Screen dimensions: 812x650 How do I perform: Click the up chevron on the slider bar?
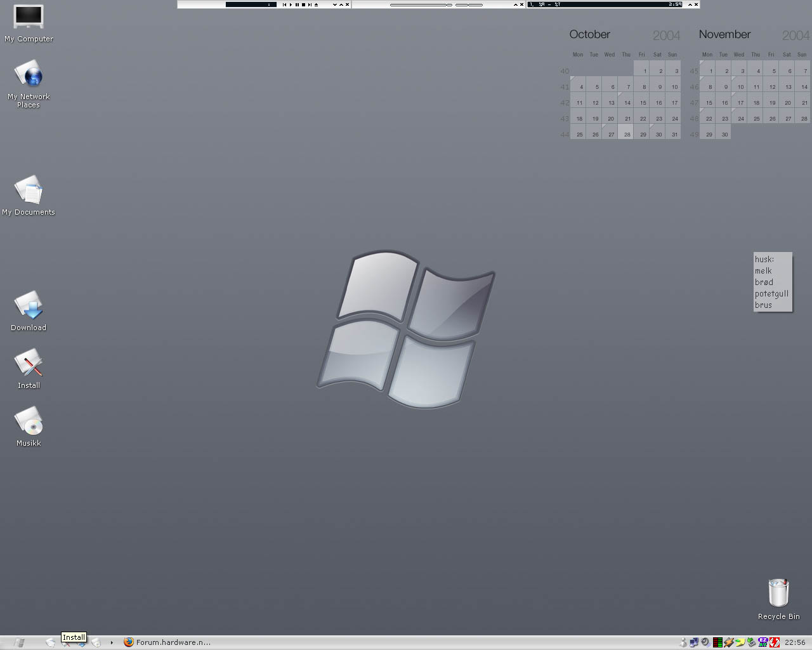516,4
